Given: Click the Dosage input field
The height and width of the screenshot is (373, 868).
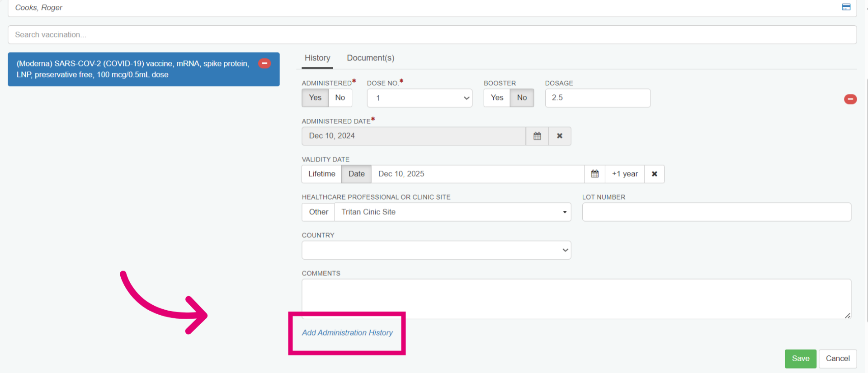Looking at the screenshot, I should (x=598, y=98).
